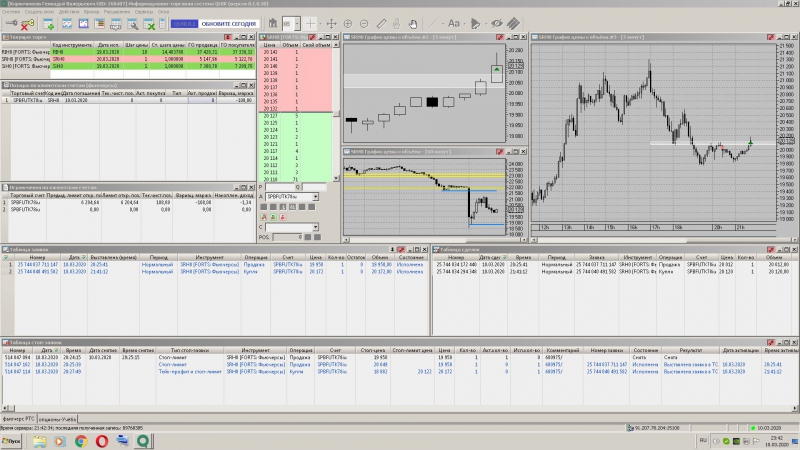
Task: Open Google Chrome from the taskbar
Action: [81, 441]
